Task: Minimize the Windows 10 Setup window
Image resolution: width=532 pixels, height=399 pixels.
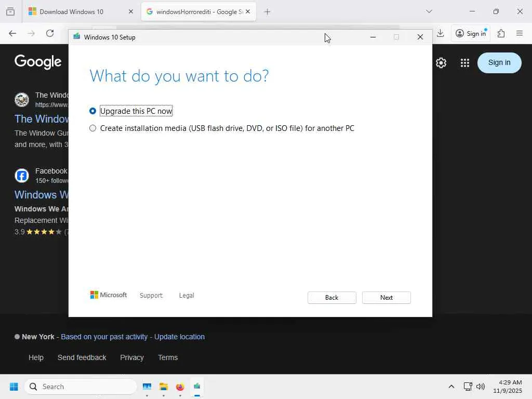Action: (373, 37)
